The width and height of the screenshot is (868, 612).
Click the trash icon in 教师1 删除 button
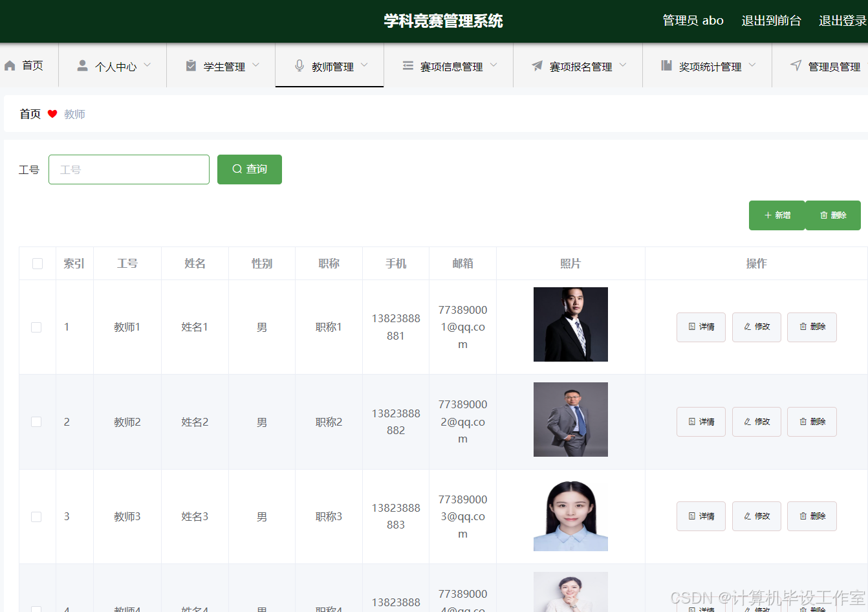tap(803, 327)
